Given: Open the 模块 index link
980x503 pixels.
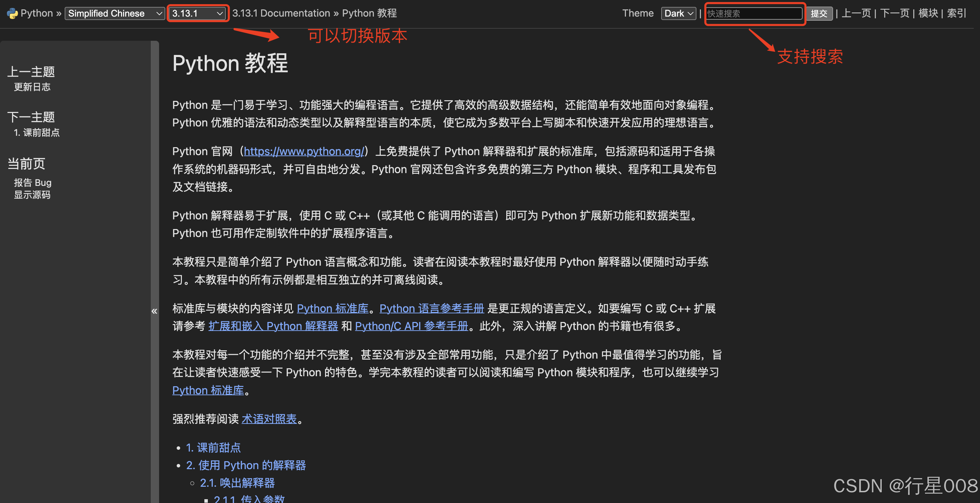Looking at the screenshot, I should click(928, 13).
